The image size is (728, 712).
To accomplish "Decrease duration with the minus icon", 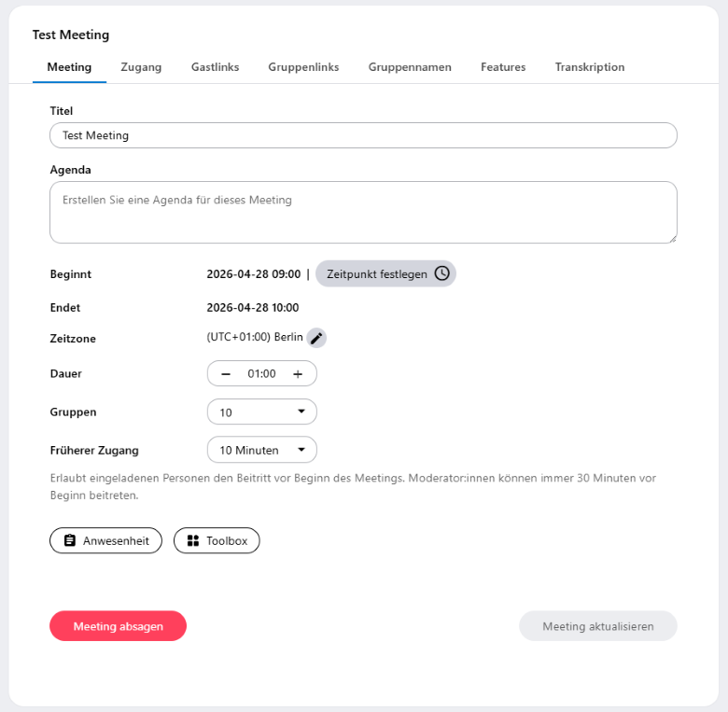I will tap(226, 373).
